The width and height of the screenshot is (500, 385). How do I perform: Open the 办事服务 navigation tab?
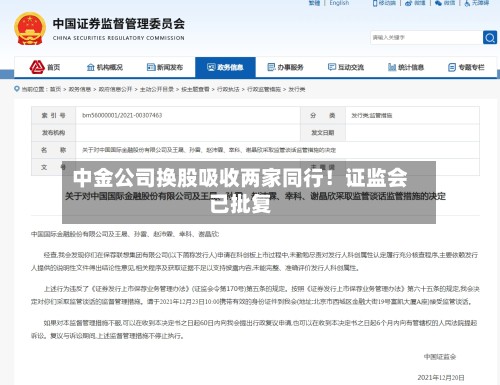click(x=286, y=67)
